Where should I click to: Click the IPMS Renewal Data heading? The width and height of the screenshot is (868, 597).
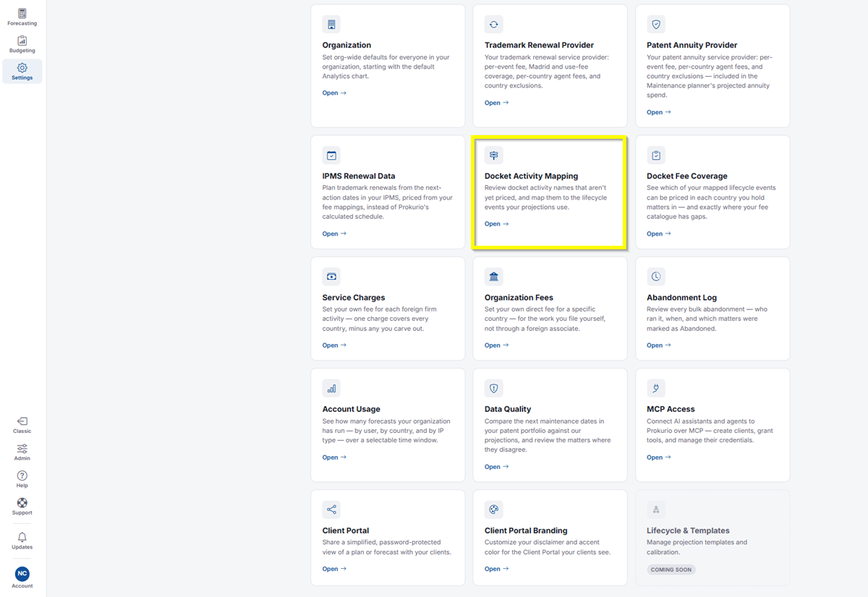(x=359, y=176)
